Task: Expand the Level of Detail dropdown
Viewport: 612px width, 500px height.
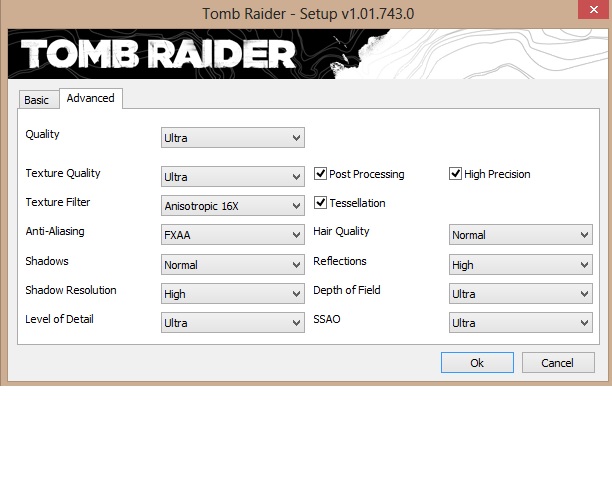Action: 233,322
